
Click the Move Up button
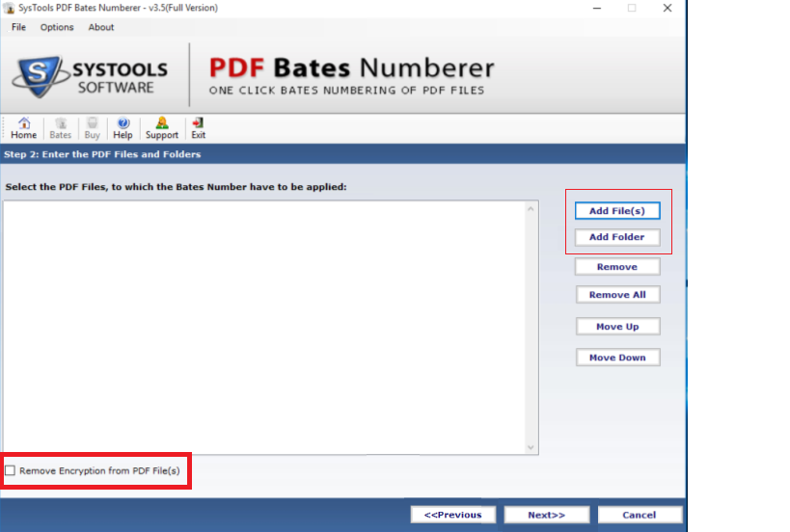(x=617, y=327)
